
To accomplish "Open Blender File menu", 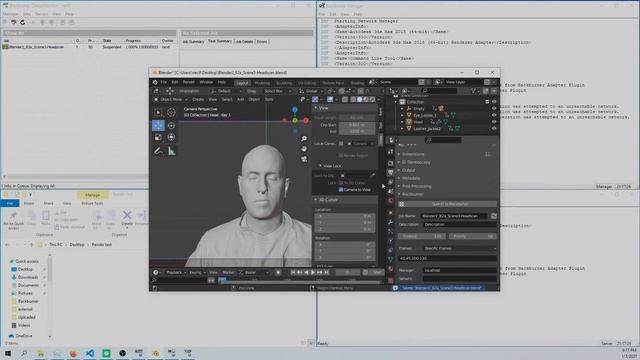I will click(x=164, y=82).
